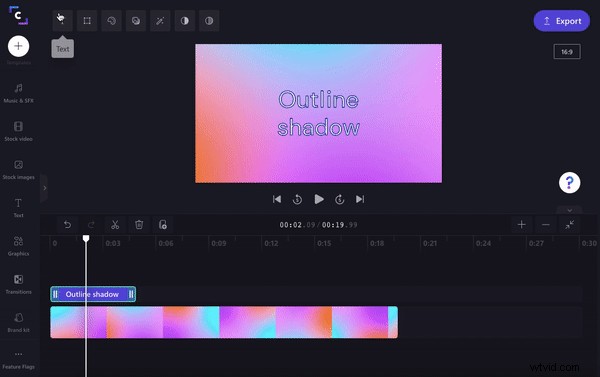600x377 pixels.
Task: Select the Outline shadow text clip
Action: 93,294
